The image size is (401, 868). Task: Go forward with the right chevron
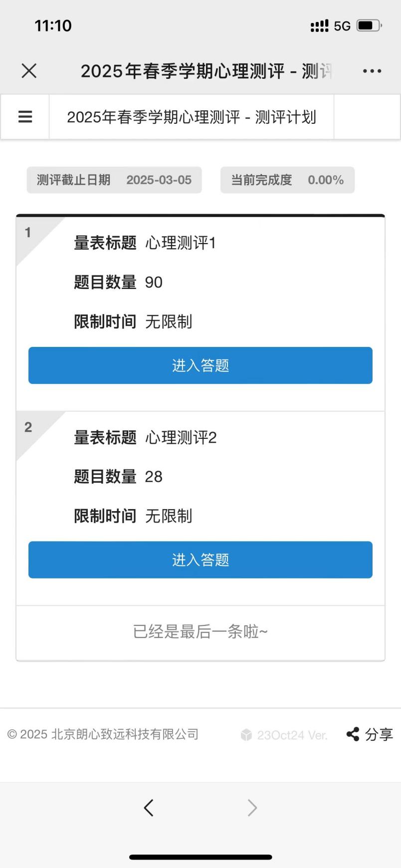click(x=252, y=807)
